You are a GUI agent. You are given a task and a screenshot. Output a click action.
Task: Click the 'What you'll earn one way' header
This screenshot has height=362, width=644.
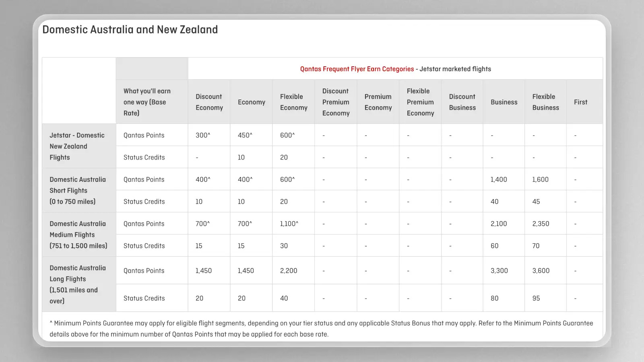click(x=152, y=102)
